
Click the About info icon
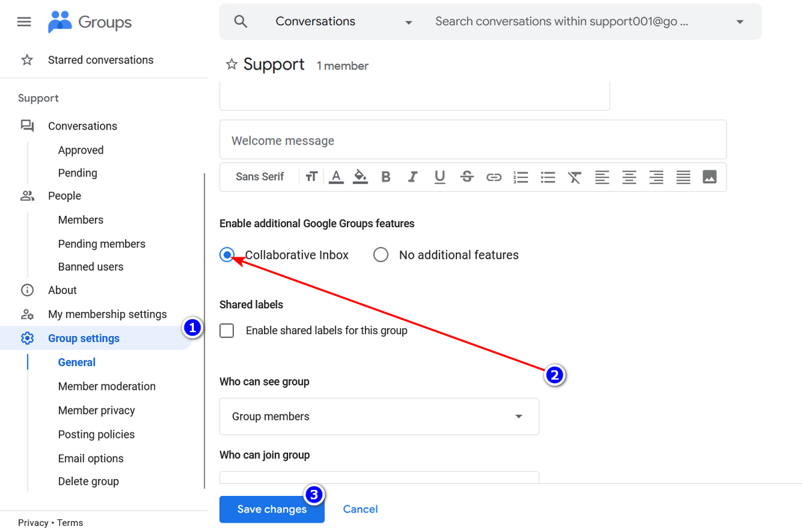[27, 290]
